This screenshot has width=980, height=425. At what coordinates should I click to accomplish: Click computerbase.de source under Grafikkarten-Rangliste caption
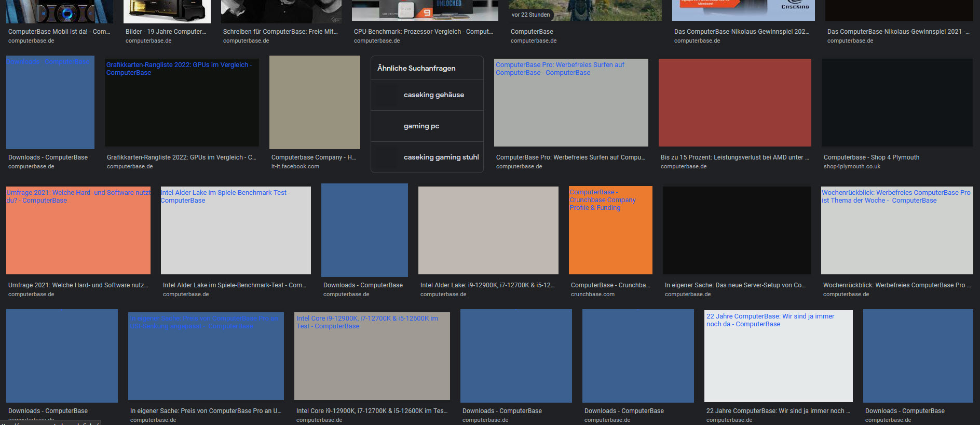coord(130,167)
